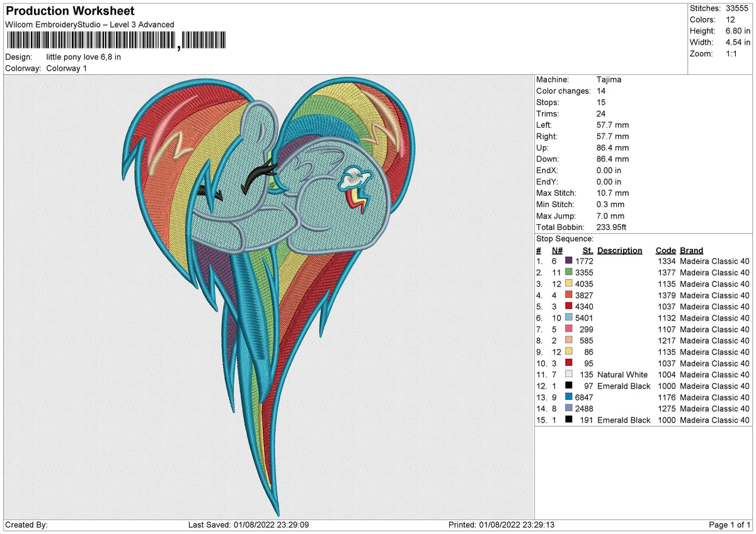Select the Wilcom EmbroideryStudio Level 3 Advanced line
Image resolution: width=756 pixels, height=534 pixels.
point(89,25)
